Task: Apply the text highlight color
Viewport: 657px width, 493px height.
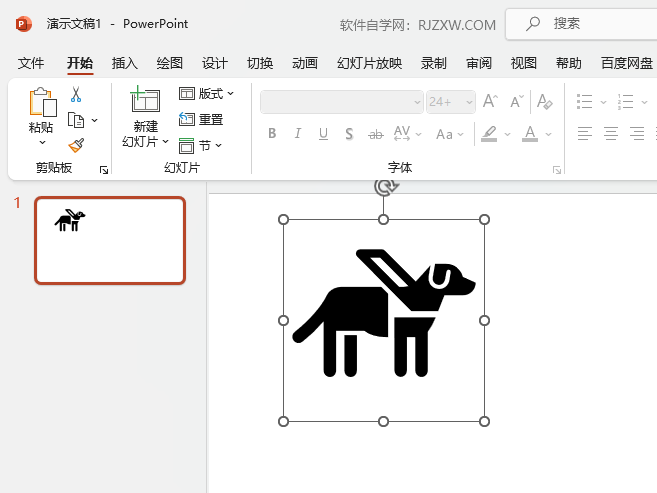Action: click(x=489, y=134)
